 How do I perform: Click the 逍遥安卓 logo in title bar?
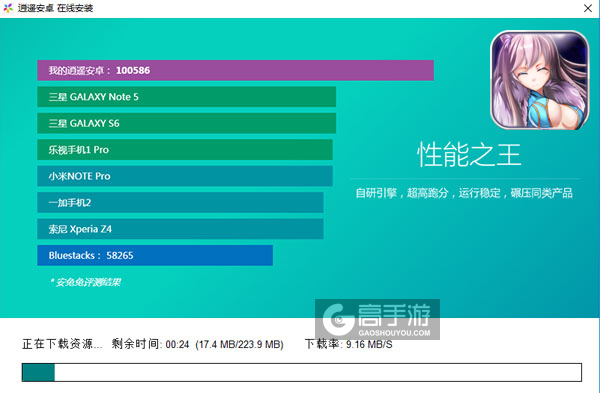point(8,8)
